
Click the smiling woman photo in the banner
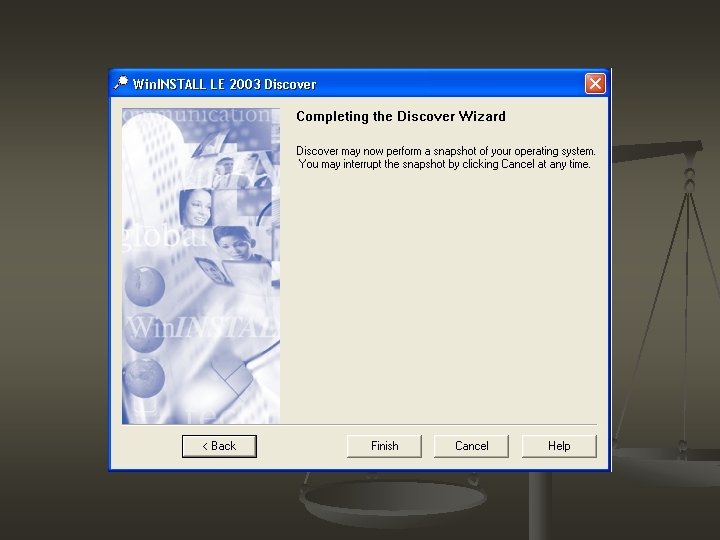196,208
